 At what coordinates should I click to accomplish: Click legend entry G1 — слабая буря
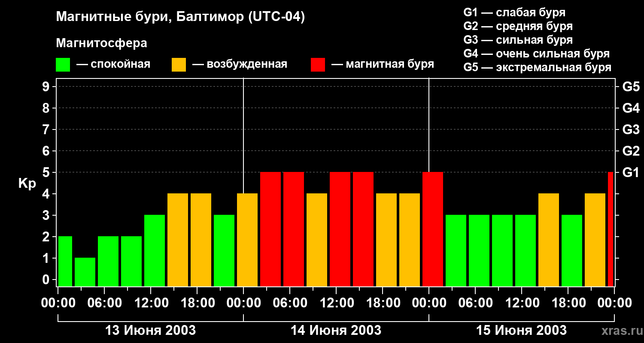point(514,12)
